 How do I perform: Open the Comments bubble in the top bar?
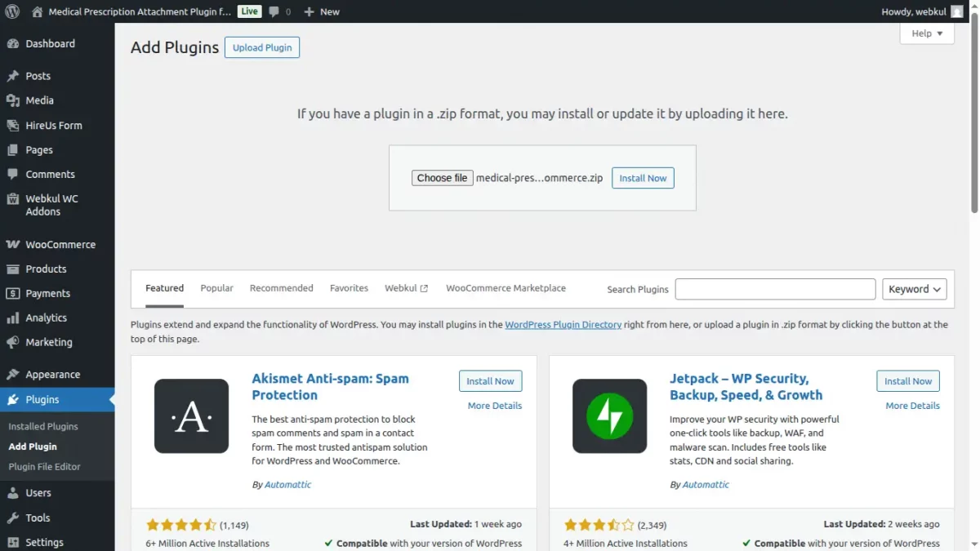273,11
